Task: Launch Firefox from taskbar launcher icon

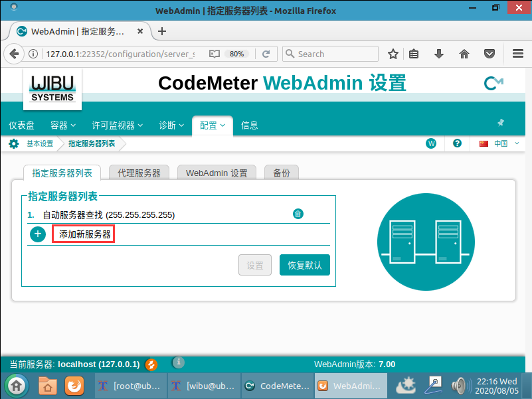Action: pyautogui.click(x=74, y=386)
